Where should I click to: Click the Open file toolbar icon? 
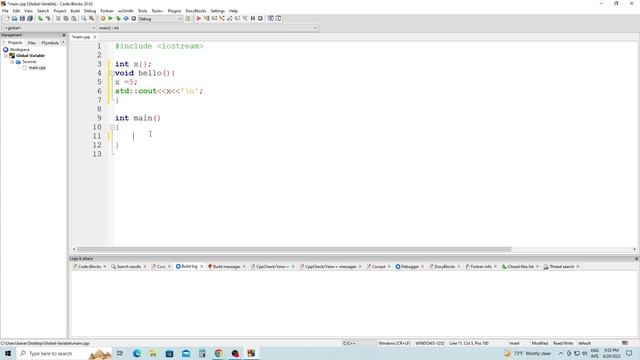click(14, 18)
